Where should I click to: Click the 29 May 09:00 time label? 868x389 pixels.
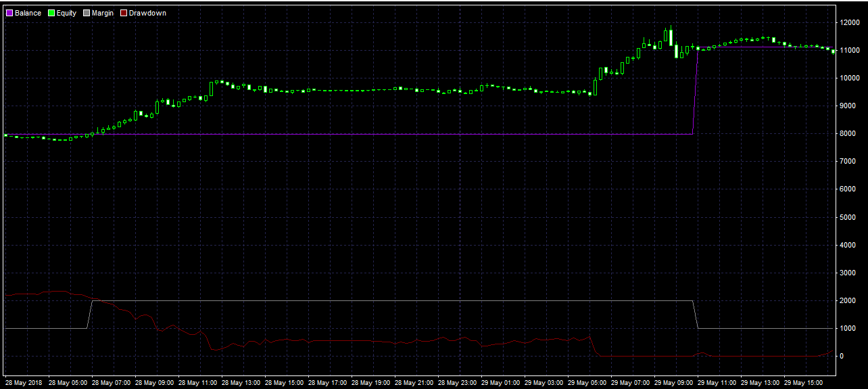click(673, 382)
